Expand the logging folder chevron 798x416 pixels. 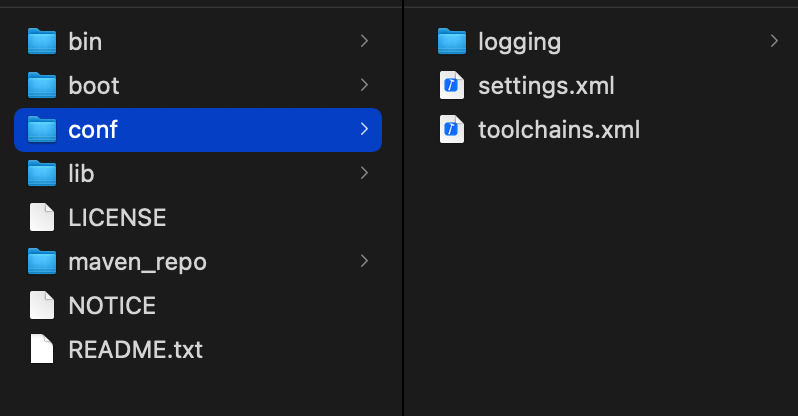coord(774,41)
